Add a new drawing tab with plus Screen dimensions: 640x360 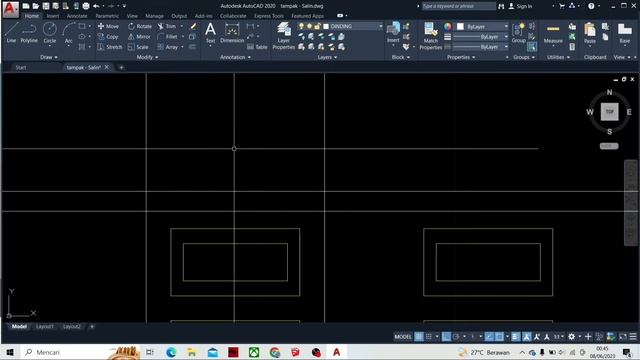click(121, 67)
